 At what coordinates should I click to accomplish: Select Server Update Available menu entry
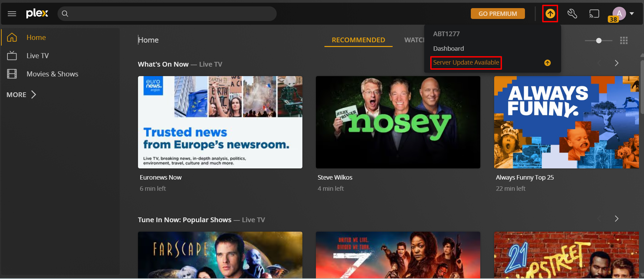click(x=466, y=63)
